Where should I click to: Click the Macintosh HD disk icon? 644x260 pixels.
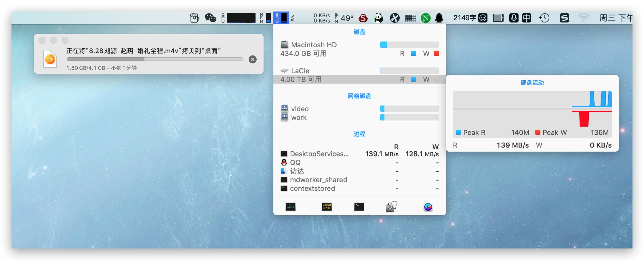pyautogui.click(x=284, y=45)
